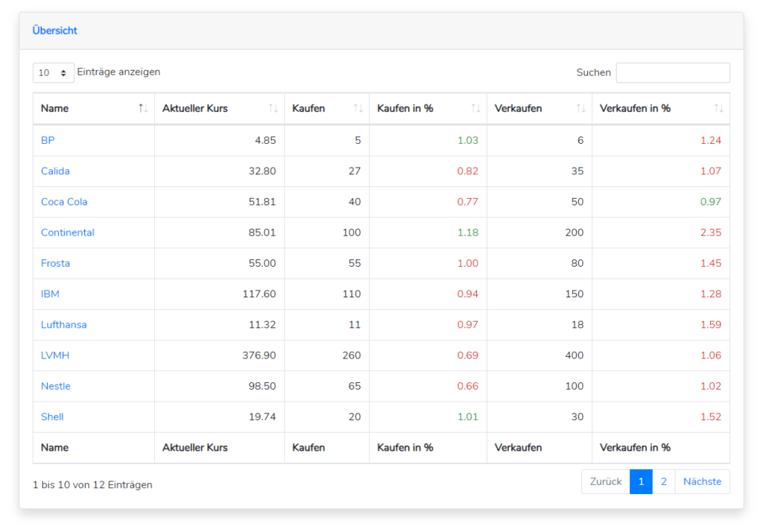Click the 'Einträge anzeigen' label
This screenshot has height=532, width=763.
118,72
